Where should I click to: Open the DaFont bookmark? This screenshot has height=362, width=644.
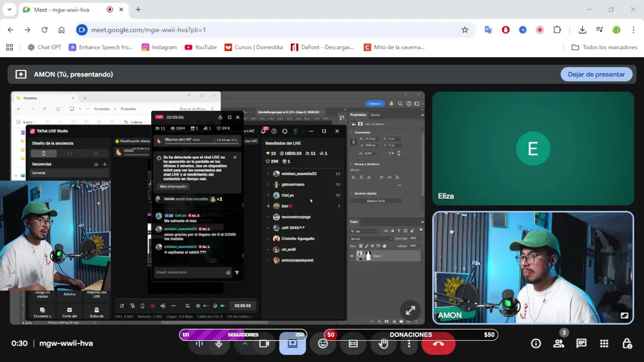point(322,47)
